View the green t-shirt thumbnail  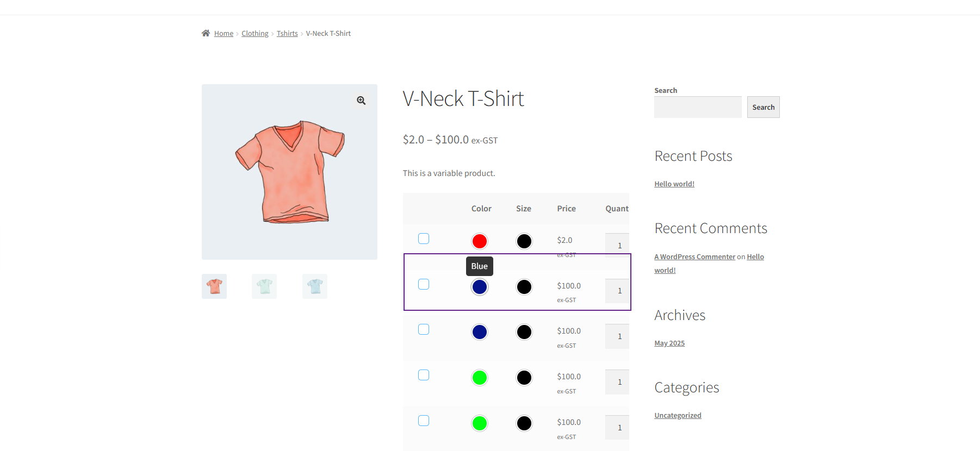(264, 286)
